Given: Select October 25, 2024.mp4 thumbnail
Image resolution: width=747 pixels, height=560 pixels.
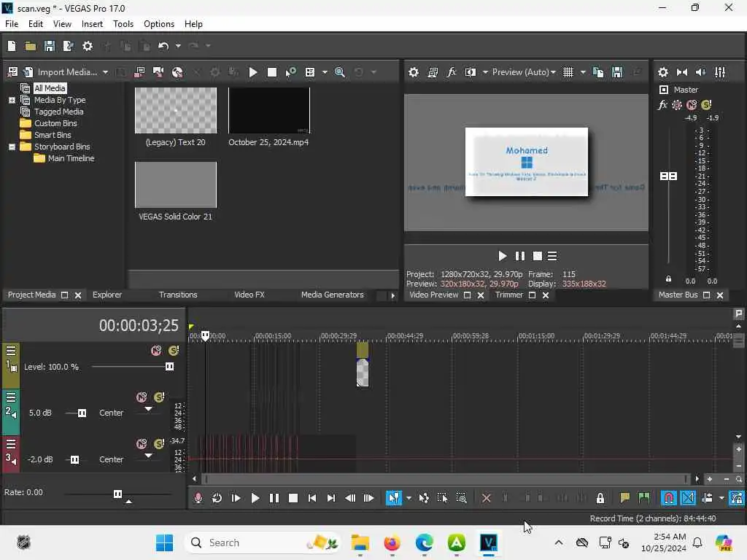Looking at the screenshot, I should coord(269,111).
